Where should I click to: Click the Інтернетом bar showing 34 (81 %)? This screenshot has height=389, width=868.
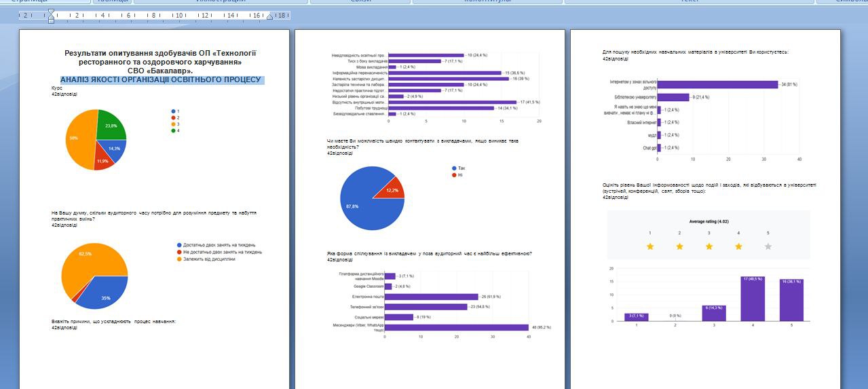click(x=717, y=85)
